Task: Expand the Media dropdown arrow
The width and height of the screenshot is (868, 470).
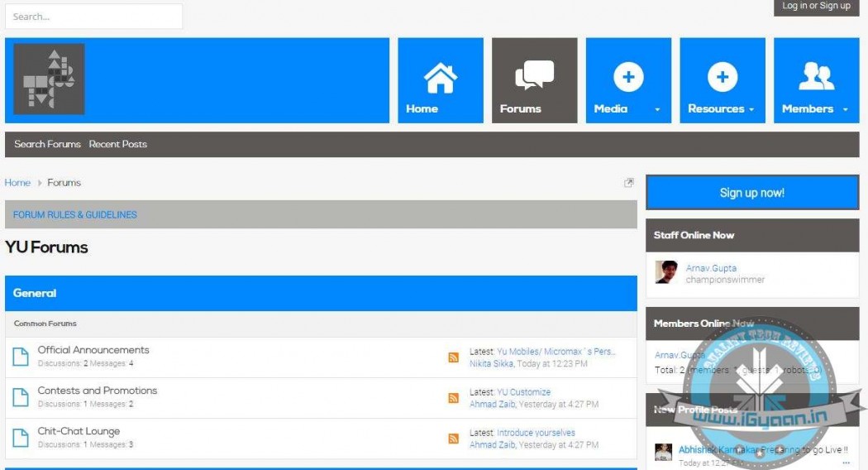Action: coord(657,109)
